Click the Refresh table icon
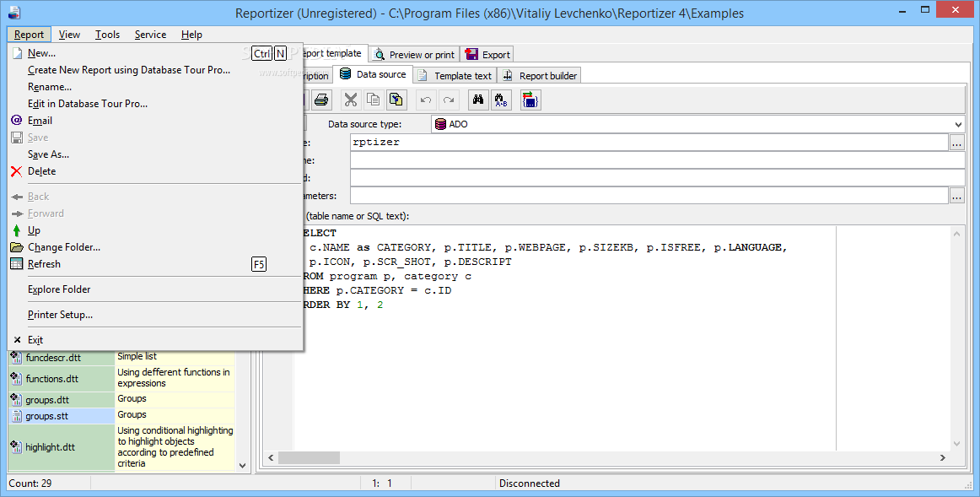Viewport: 980px width, 497px height. coord(17,264)
